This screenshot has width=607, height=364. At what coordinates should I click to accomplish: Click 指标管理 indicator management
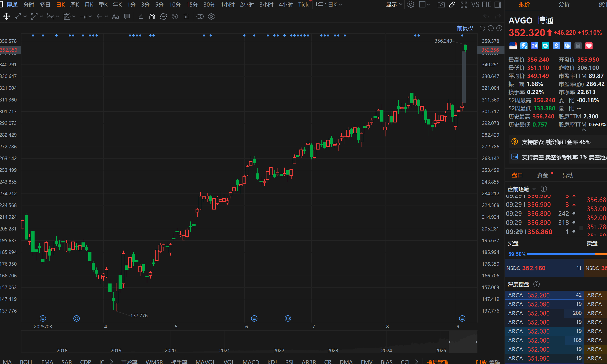coord(438,362)
